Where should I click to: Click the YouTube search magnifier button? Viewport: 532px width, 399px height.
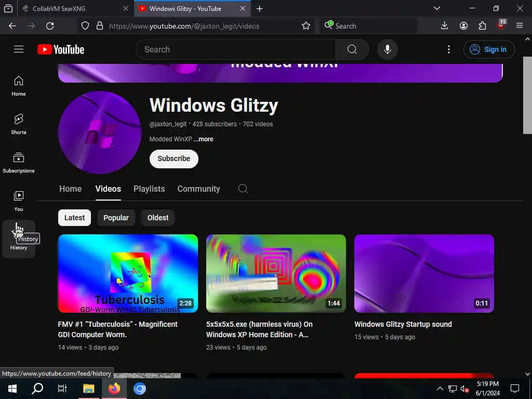(x=352, y=49)
